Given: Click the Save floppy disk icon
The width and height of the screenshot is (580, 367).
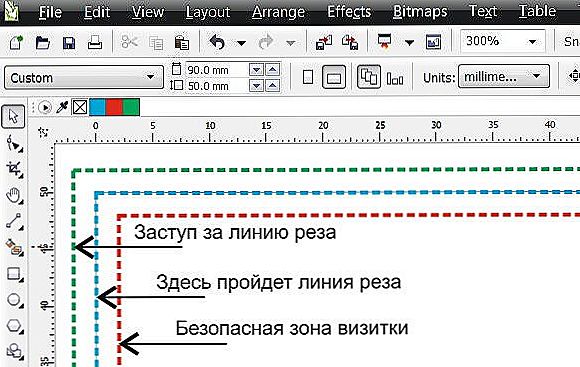Looking at the screenshot, I should [69, 43].
